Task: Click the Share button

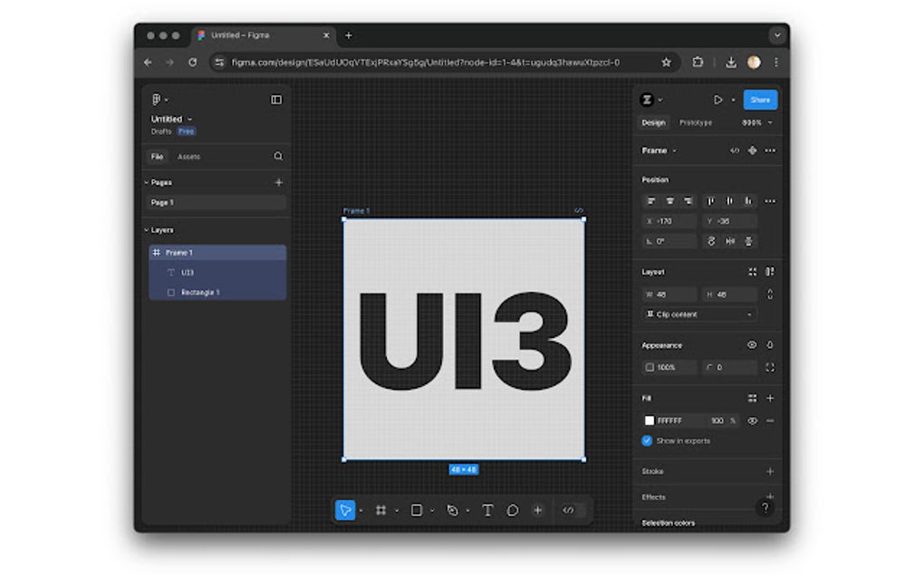Action: coord(760,100)
